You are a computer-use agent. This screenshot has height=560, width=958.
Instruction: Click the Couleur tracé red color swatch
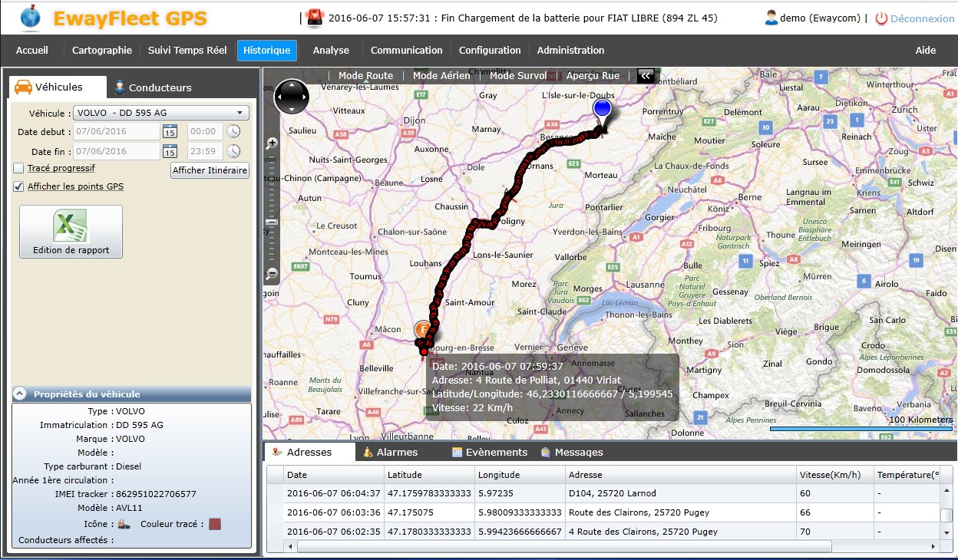pos(215,524)
